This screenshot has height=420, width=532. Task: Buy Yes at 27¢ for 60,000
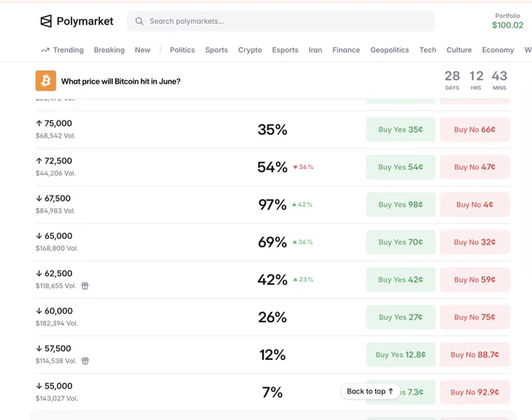[401, 318]
